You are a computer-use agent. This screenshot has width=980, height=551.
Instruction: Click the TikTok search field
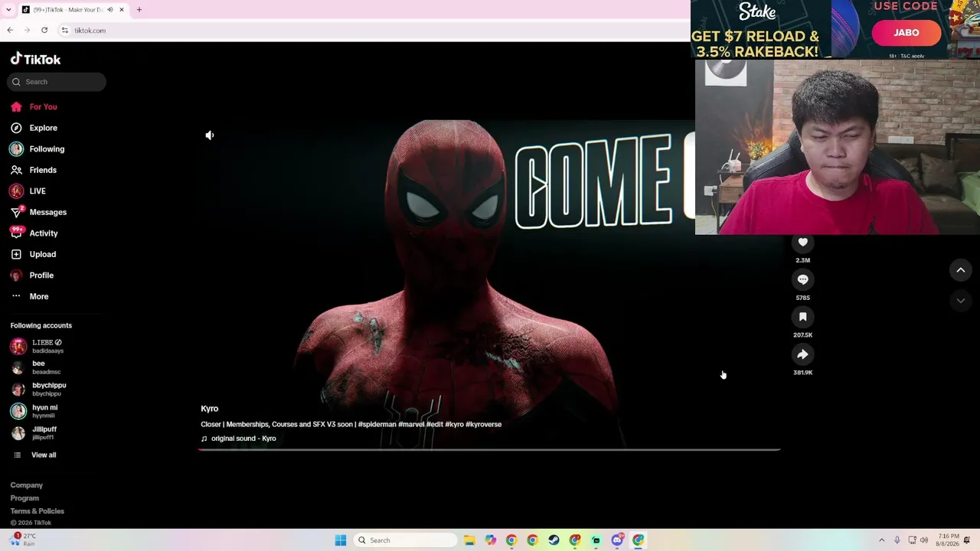(x=57, y=82)
